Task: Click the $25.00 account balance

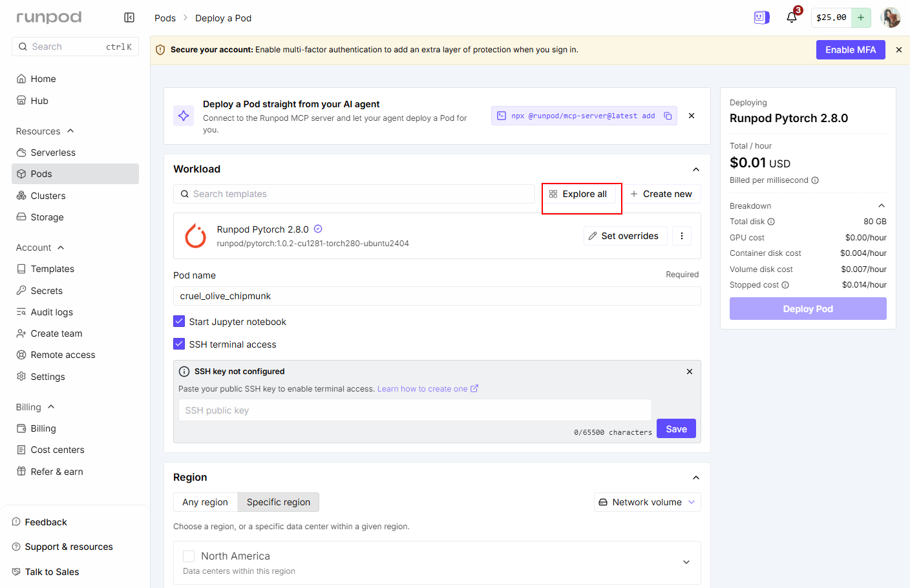Action: point(831,17)
